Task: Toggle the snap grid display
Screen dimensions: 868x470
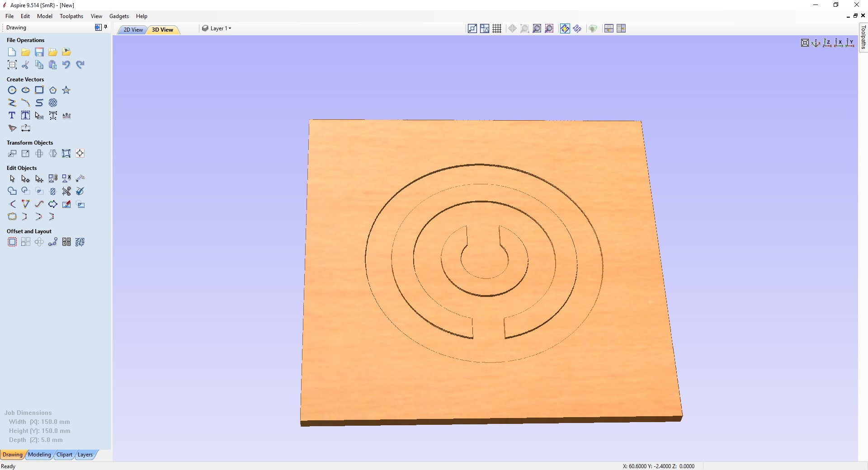Action: [x=497, y=29]
